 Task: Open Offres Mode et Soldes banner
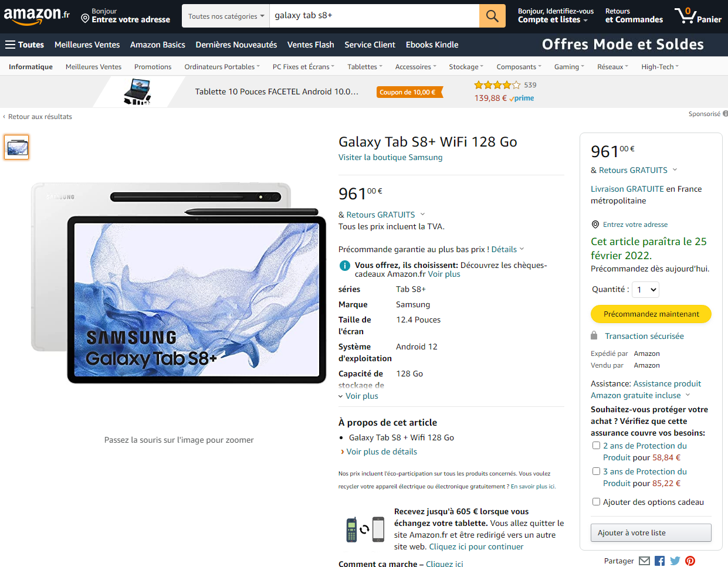[623, 45]
